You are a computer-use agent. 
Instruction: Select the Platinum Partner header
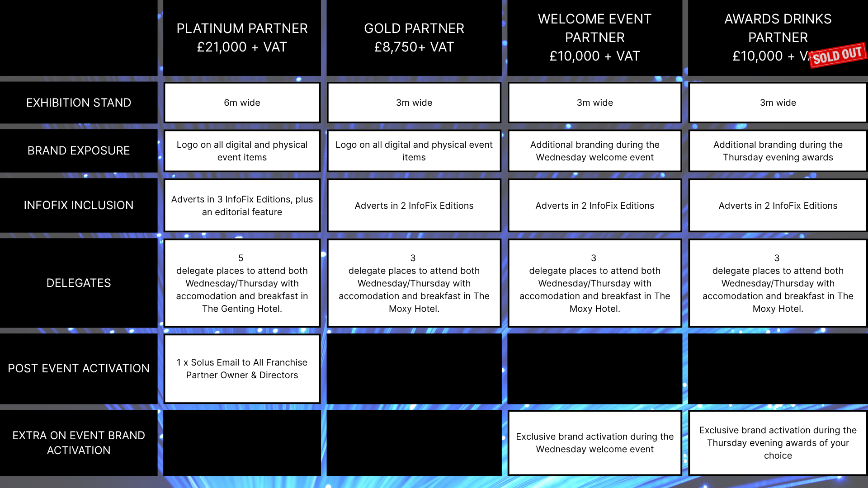(242, 38)
